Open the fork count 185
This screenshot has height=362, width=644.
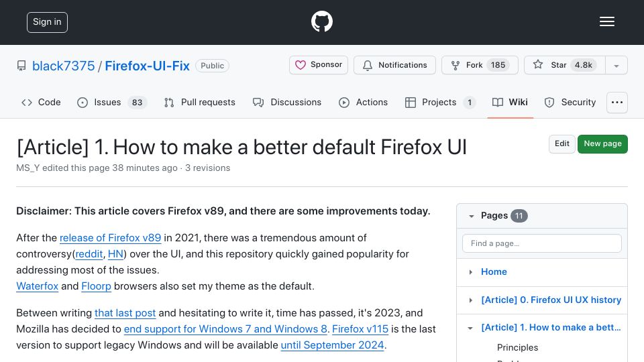coord(498,65)
